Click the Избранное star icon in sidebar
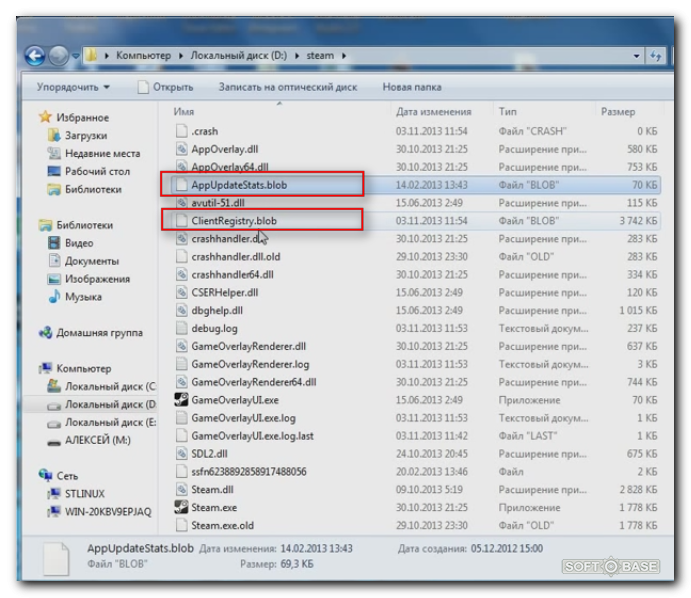 [x=45, y=117]
